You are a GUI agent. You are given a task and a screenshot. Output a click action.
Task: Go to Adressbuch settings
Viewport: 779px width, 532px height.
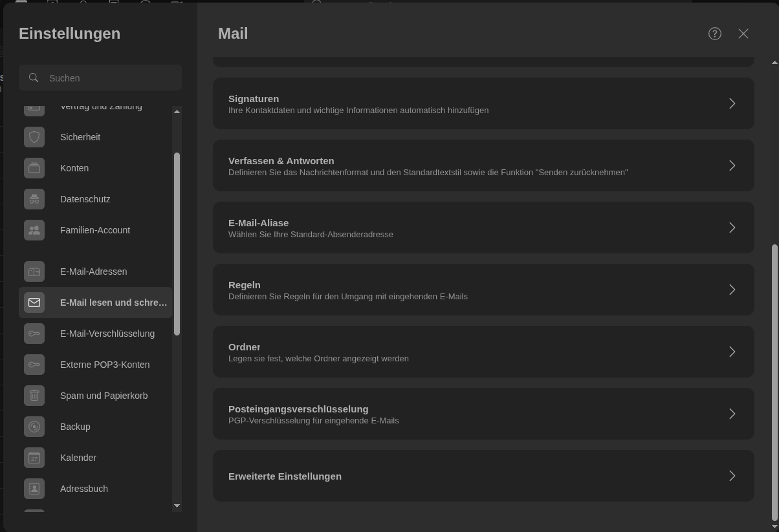pos(84,489)
